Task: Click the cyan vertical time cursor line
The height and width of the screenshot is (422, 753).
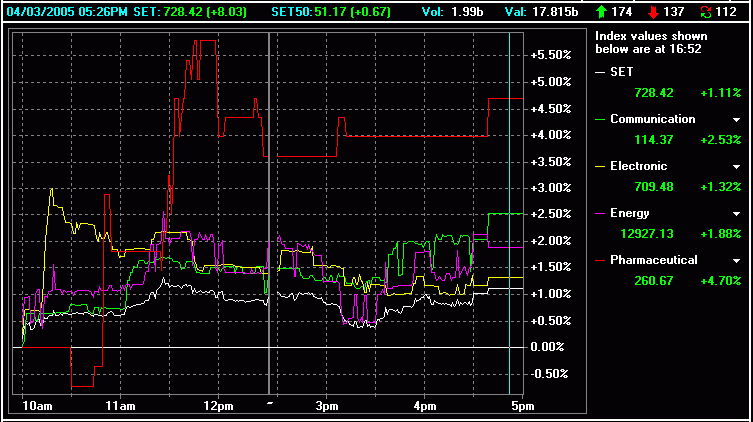Action: 510,214
